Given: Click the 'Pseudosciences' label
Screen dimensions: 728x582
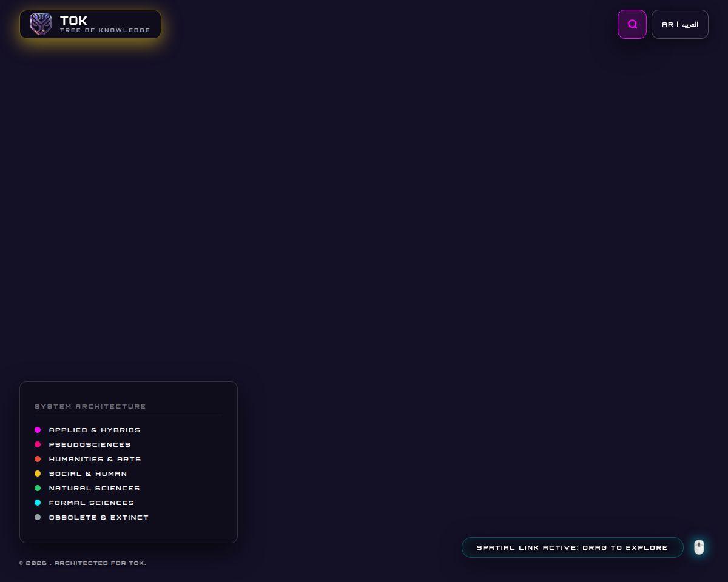Looking at the screenshot, I should 90,444.
